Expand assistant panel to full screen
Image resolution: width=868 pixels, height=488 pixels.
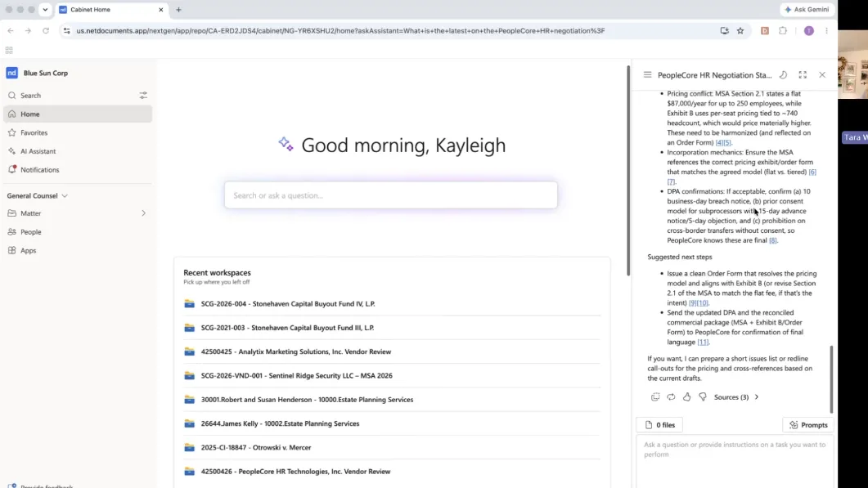pos(803,74)
